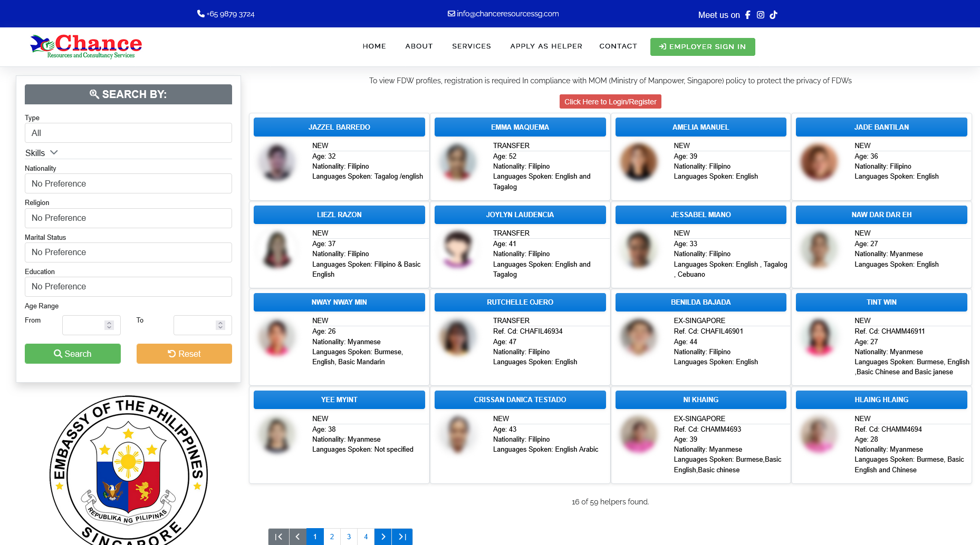Viewport: 980px width, 545px height.
Task: Open NI KHAING profile header
Action: 701,400
